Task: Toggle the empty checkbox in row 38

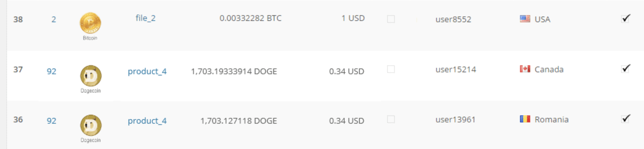Action: coord(391,19)
